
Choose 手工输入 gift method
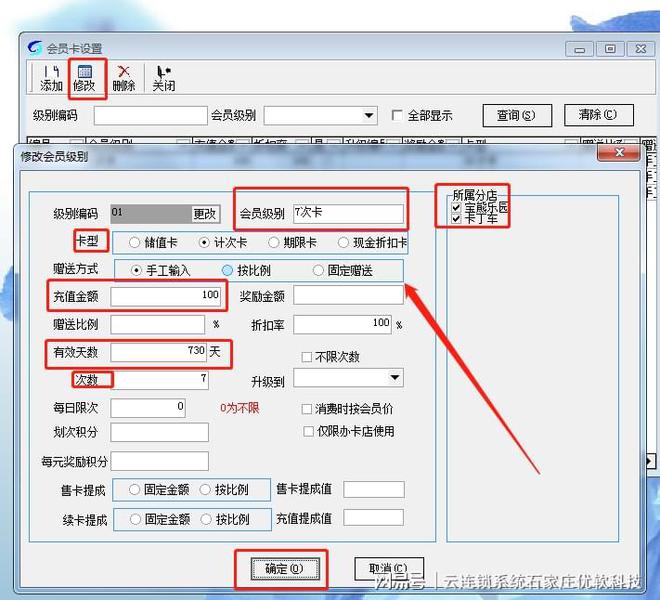click(x=136, y=270)
